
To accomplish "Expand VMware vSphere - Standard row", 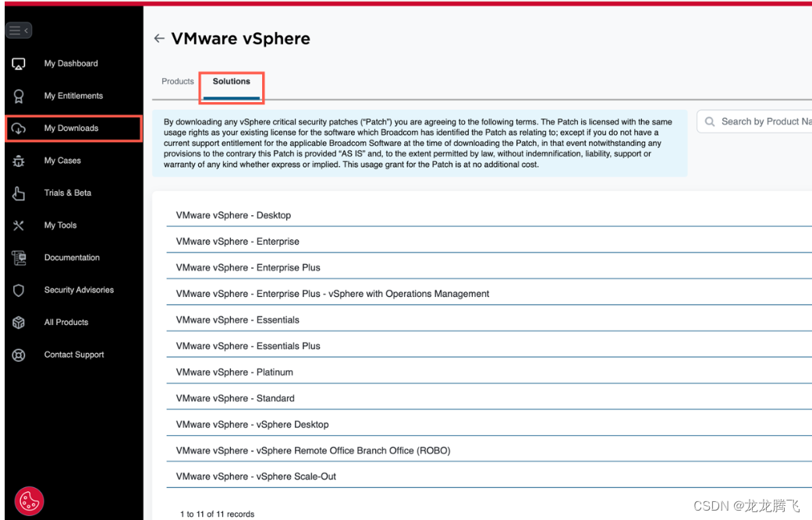I will pos(489,398).
